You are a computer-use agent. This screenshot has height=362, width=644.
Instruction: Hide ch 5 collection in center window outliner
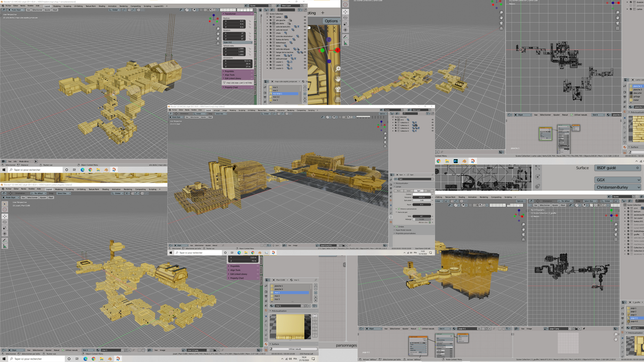click(433, 120)
